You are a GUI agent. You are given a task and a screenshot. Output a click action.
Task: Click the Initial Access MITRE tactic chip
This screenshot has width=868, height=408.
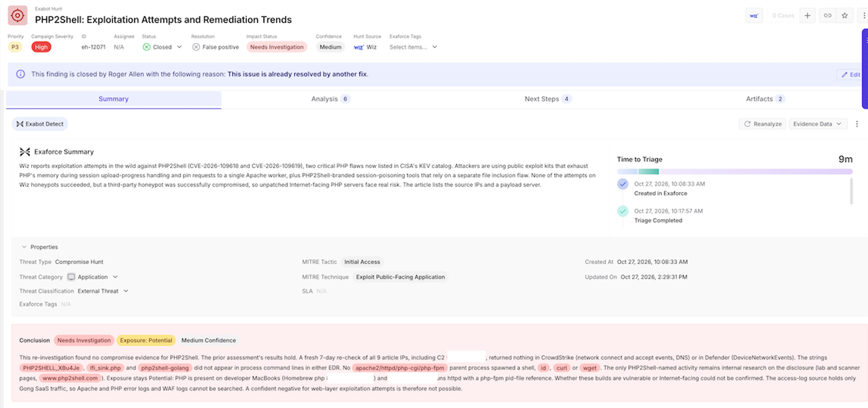(362, 262)
